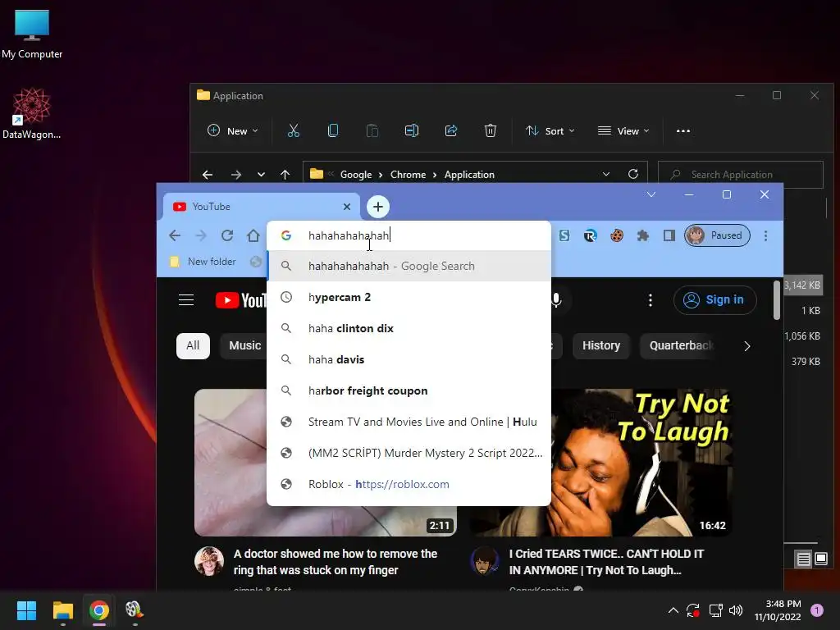The height and width of the screenshot is (630, 840).
Task: Click YouTube voice search microphone
Action: point(556,300)
